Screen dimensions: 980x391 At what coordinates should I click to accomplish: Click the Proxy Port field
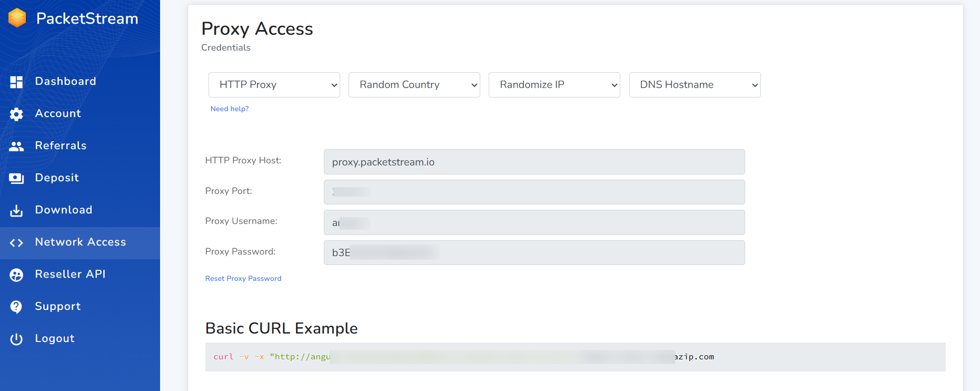(x=534, y=192)
